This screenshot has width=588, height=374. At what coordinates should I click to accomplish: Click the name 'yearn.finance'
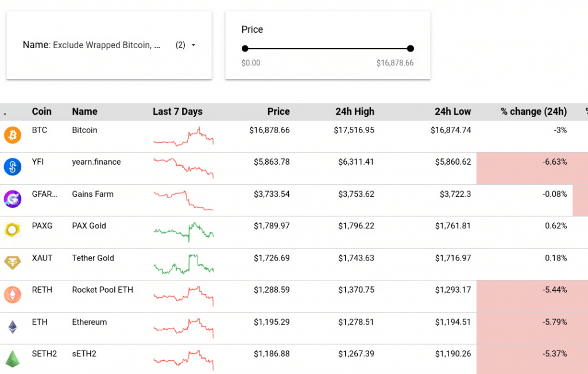click(x=96, y=162)
